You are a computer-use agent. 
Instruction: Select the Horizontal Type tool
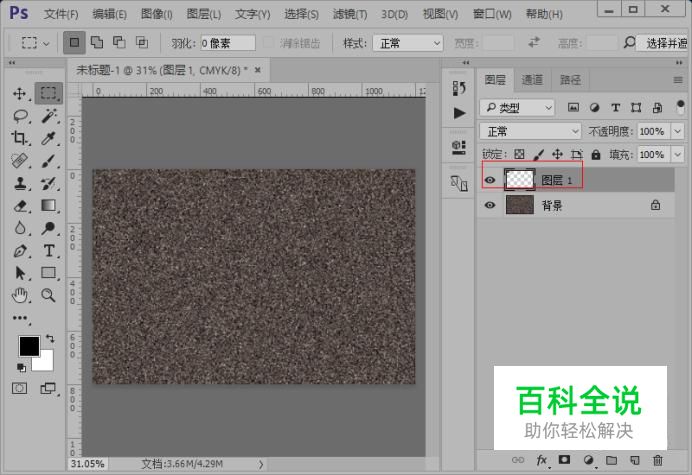pos(48,250)
